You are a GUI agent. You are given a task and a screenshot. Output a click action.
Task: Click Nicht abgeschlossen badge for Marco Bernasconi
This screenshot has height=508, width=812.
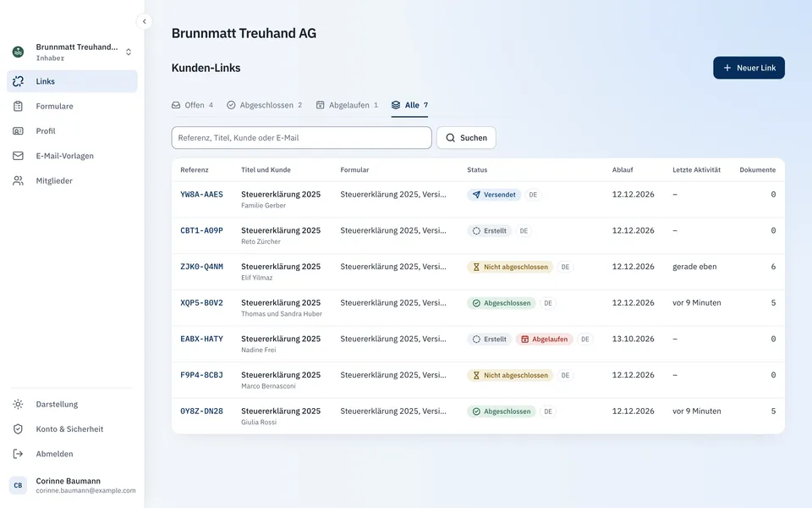510,375
